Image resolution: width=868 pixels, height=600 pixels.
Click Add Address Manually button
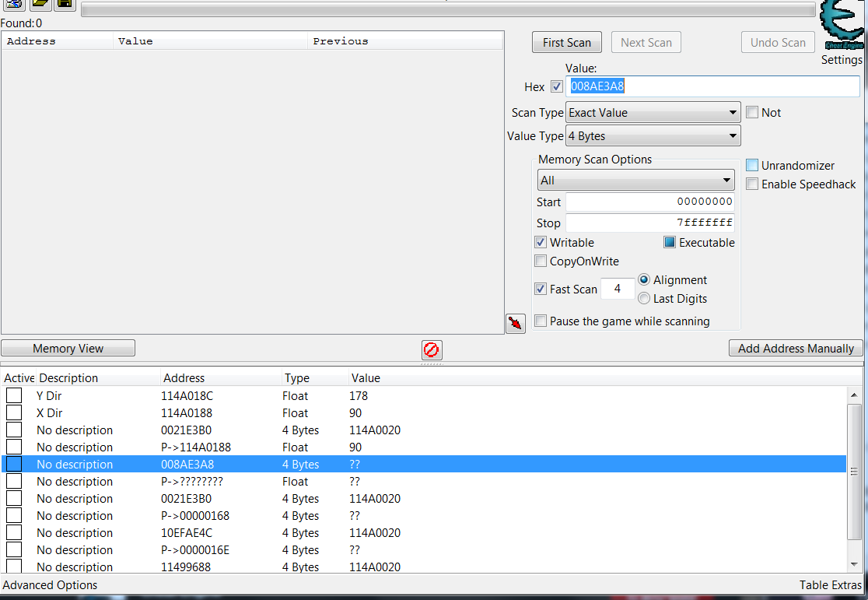[796, 349]
